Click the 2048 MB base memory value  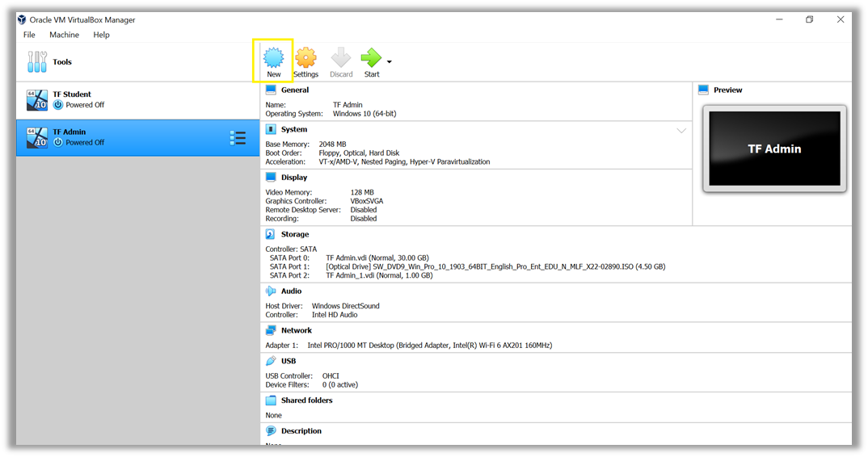coord(332,144)
